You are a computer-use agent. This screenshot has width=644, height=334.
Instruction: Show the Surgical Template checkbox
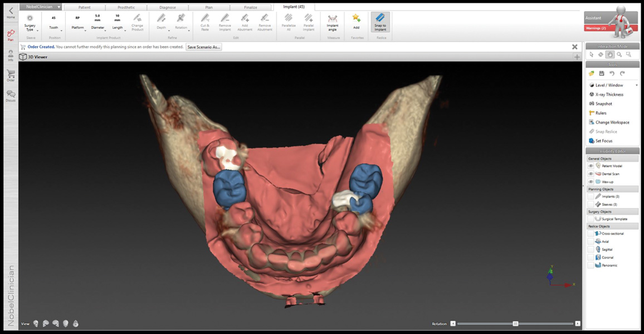coord(591,219)
